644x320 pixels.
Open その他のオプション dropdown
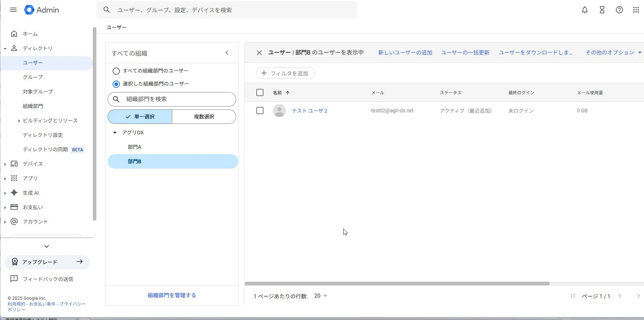coord(613,52)
